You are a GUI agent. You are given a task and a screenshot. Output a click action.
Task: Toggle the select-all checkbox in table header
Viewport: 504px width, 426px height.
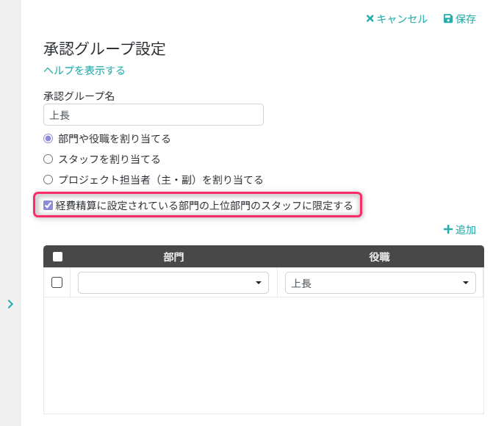pos(57,256)
